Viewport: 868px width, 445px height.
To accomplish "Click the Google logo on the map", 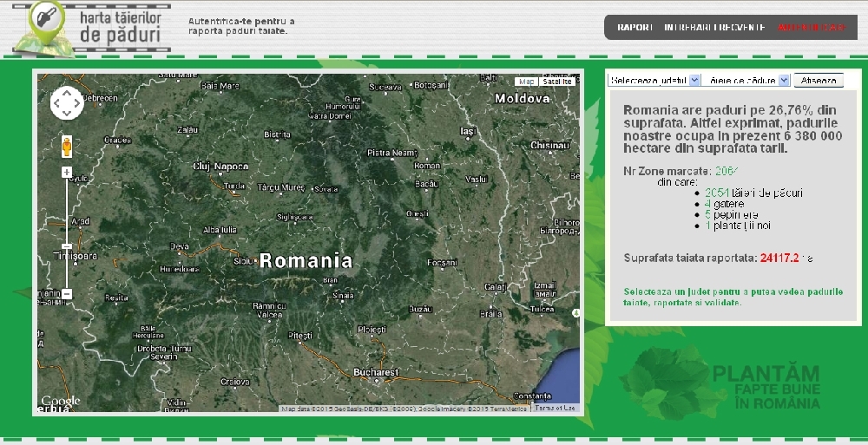I will (61, 402).
